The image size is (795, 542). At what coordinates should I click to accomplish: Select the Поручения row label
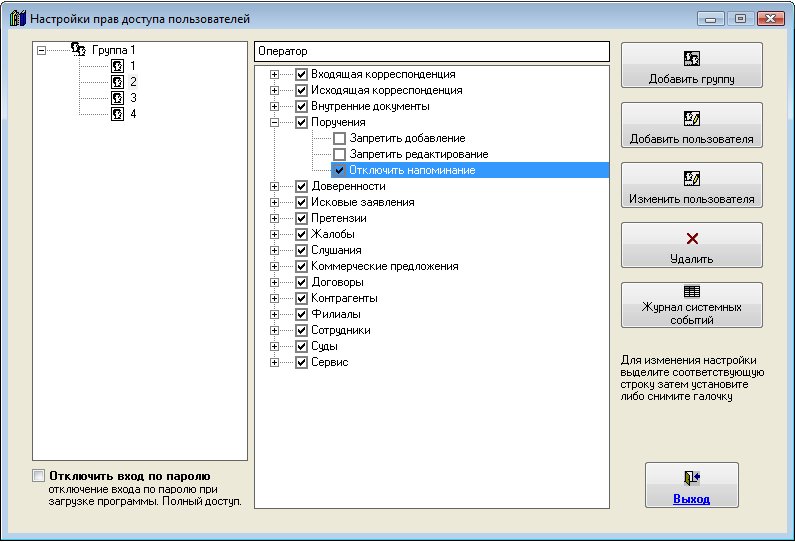(x=338, y=122)
